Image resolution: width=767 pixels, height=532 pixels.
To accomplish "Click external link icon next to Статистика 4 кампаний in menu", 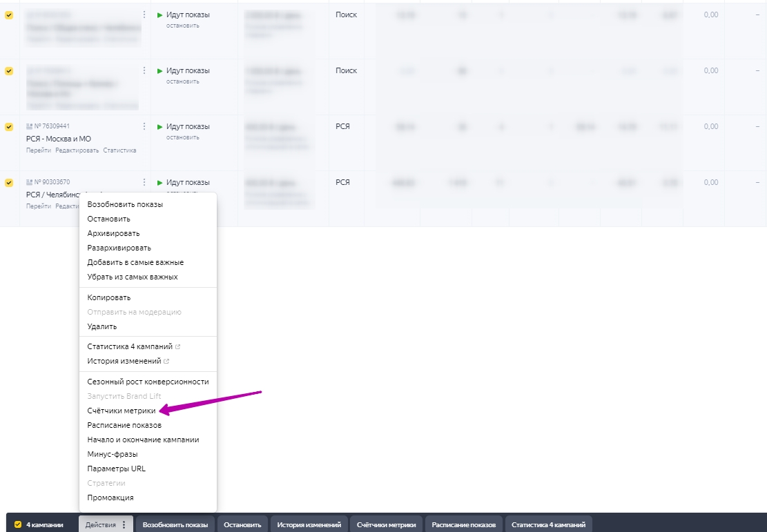I will (177, 346).
